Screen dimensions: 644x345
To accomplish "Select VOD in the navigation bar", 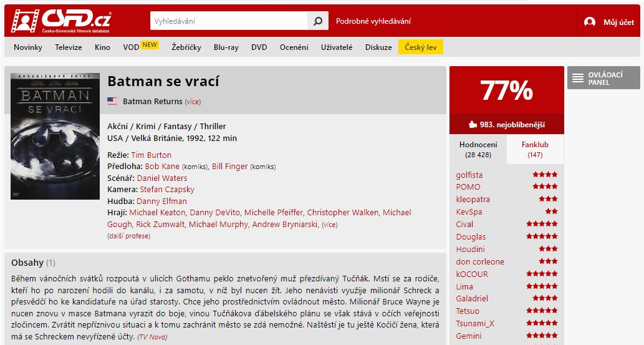I will click(131, 47).
